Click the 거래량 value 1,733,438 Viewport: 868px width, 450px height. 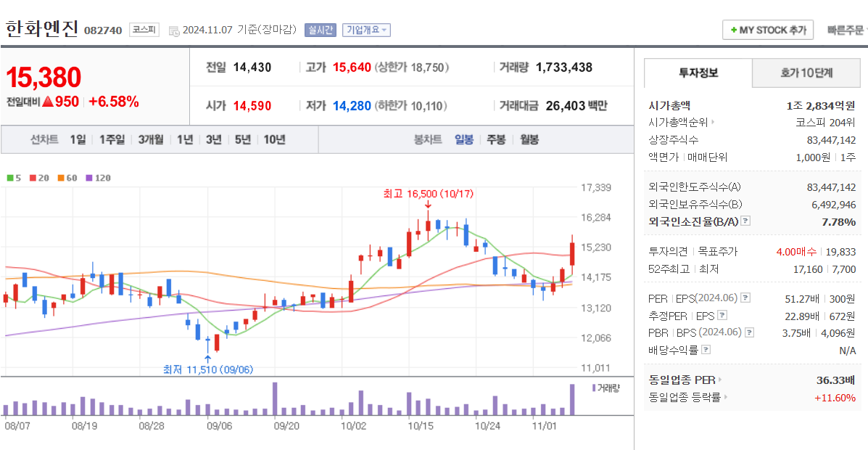pyautogui.click(x=564, y=67)
